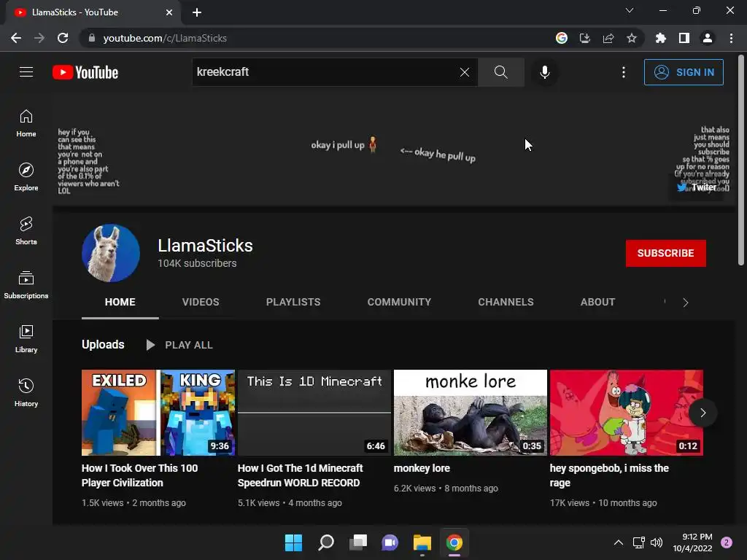Open Shorts in sidebar
This screenshot has height=560, width=747.
26,231
